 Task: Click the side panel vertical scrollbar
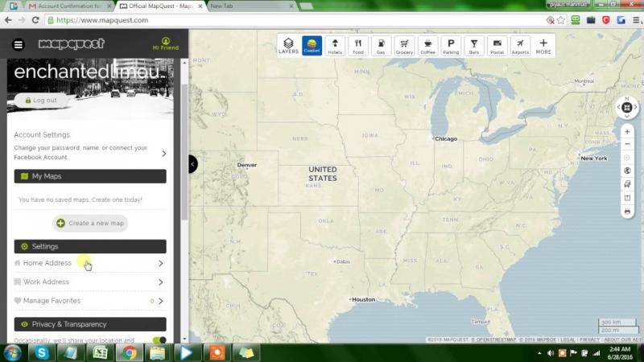pyautogui.click(x=184, y=152)
